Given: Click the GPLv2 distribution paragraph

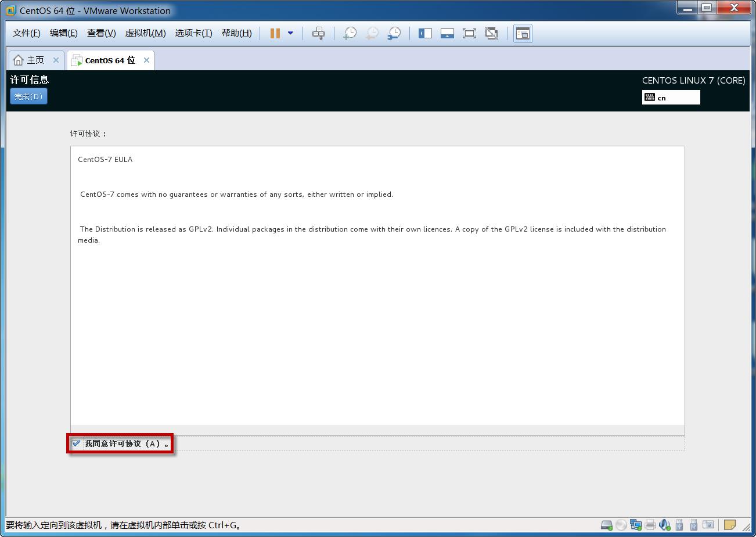Looking at the screenshot, I should pyautogui.click(x=372, y=235).
